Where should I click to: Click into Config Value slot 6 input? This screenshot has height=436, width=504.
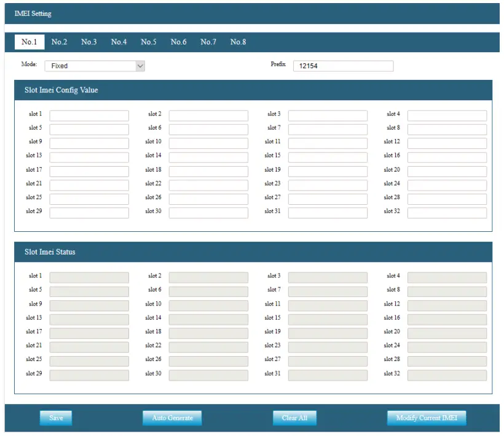(208, 129)
